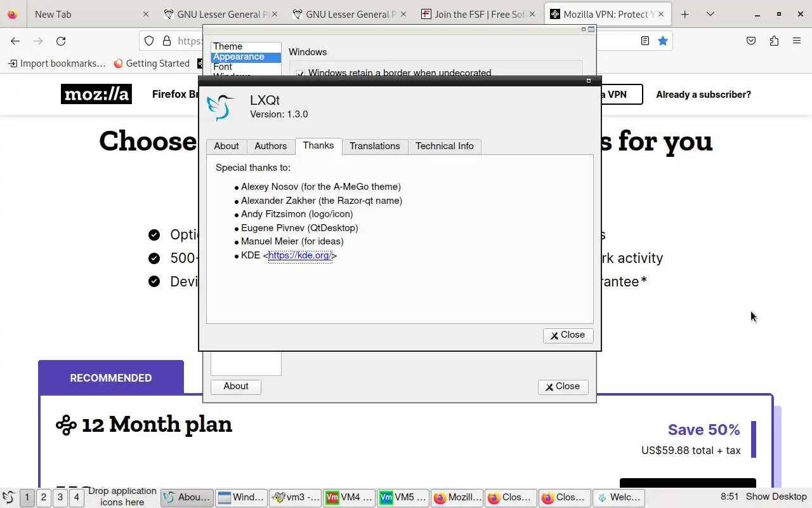Select the Thanks tab
Image resolution: width=812 pixels, height=508 pixels.
point(318,145)
